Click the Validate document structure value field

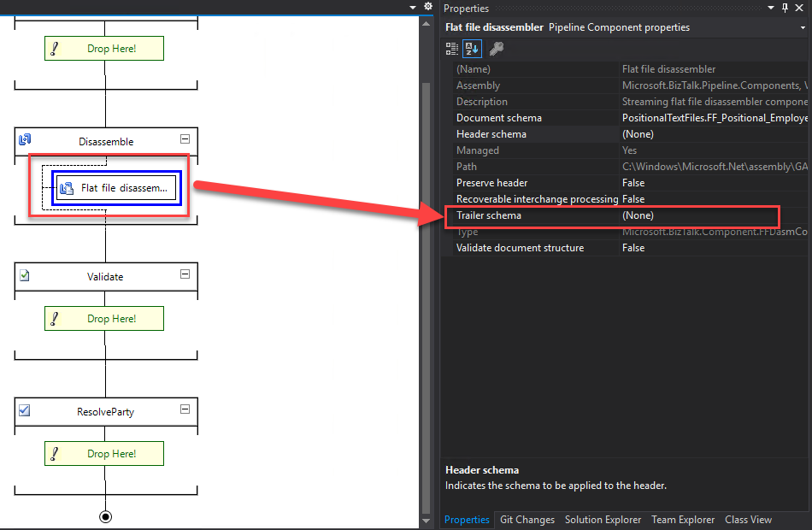click(714, 248)
